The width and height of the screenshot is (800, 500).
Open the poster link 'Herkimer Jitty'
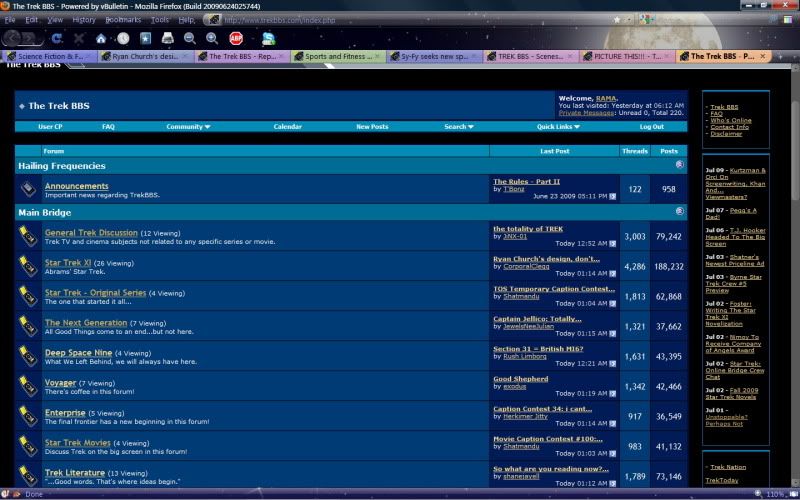(525, 416)
